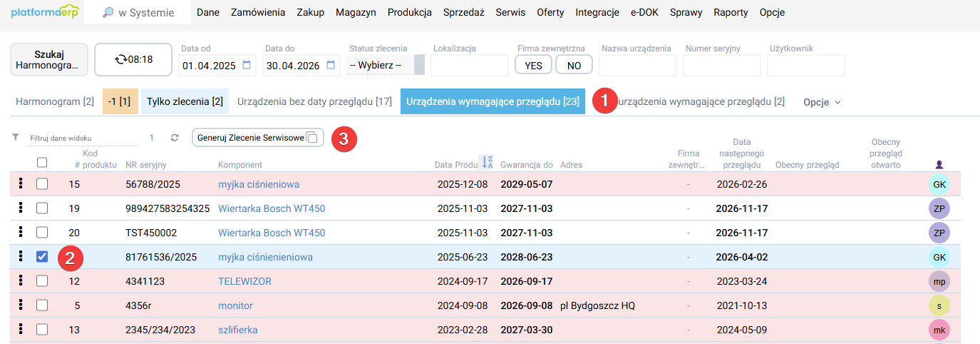Open row menu for 56788/2025
980x344 pixels.
[20, 183]
